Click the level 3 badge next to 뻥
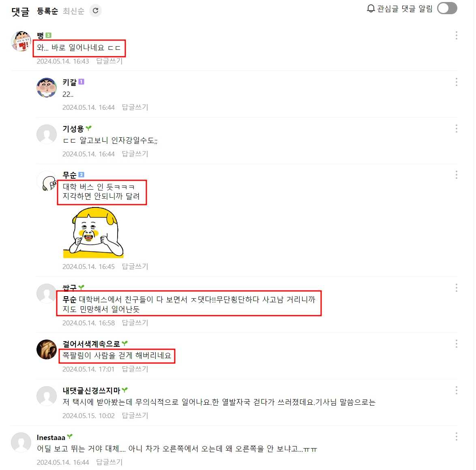The height and width of the screenshot is (470, 476). [x=48, y=35]
